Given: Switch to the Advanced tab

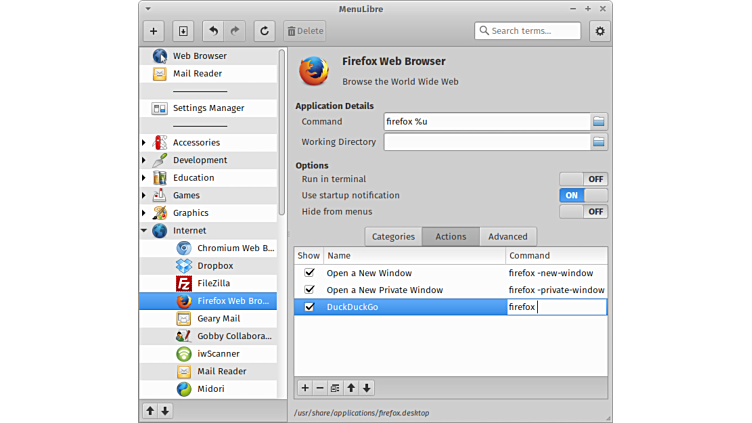Looking at the screenshot, I should (507, 237).
